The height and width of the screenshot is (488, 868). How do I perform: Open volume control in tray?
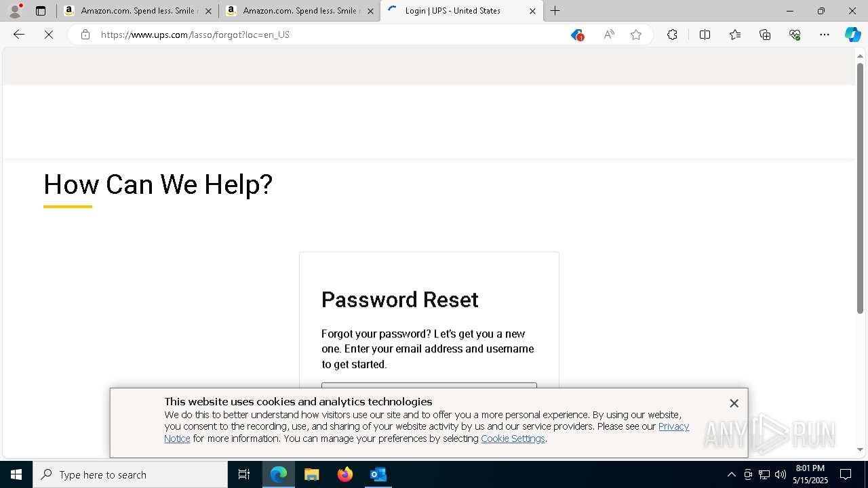[781, 474]
